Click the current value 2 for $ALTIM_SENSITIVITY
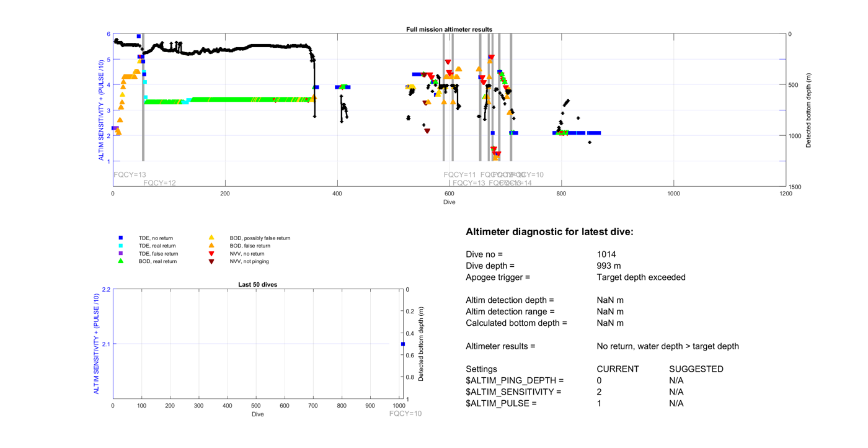 click(x=600, y=392)
